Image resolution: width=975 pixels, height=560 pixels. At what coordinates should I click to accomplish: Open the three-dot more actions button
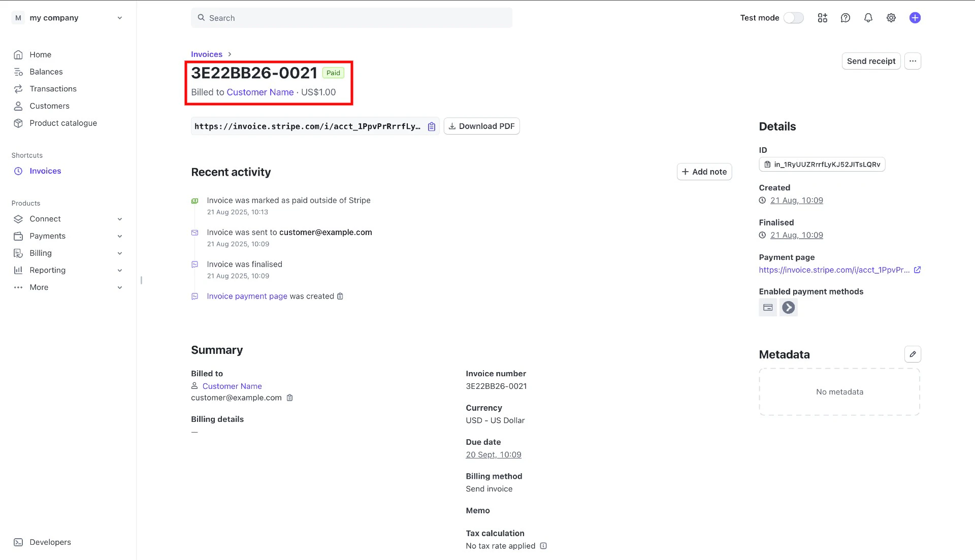point(912,61)
